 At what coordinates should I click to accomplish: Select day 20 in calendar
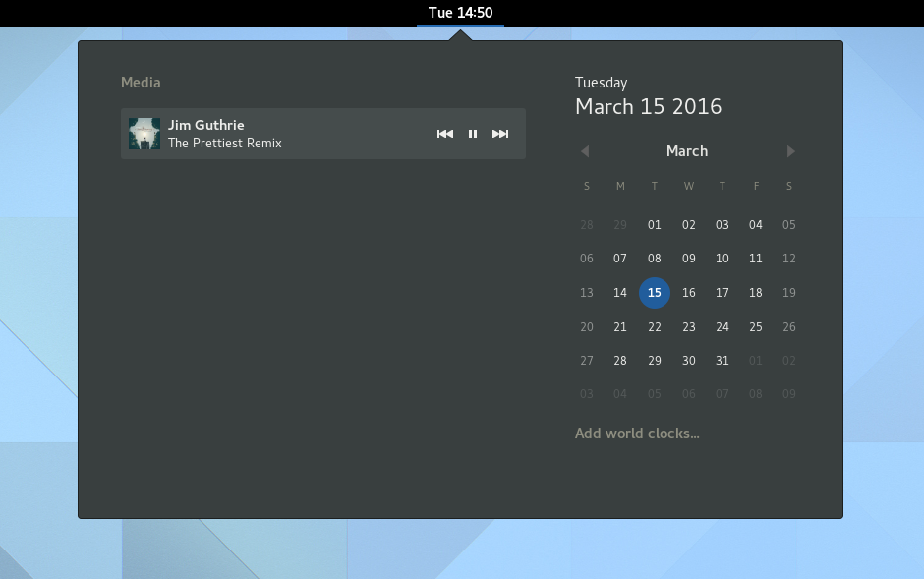point(586,327)
